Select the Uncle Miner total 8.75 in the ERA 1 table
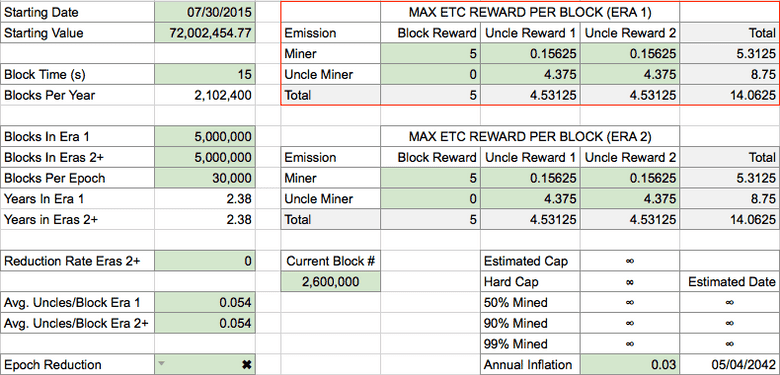The height and width of the screenshot is (375, 780). pyautogui.click(x=729, y=75)
